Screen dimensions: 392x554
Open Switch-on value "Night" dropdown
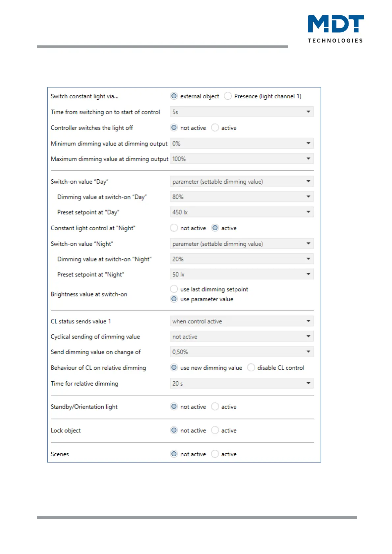pos(242,244)
